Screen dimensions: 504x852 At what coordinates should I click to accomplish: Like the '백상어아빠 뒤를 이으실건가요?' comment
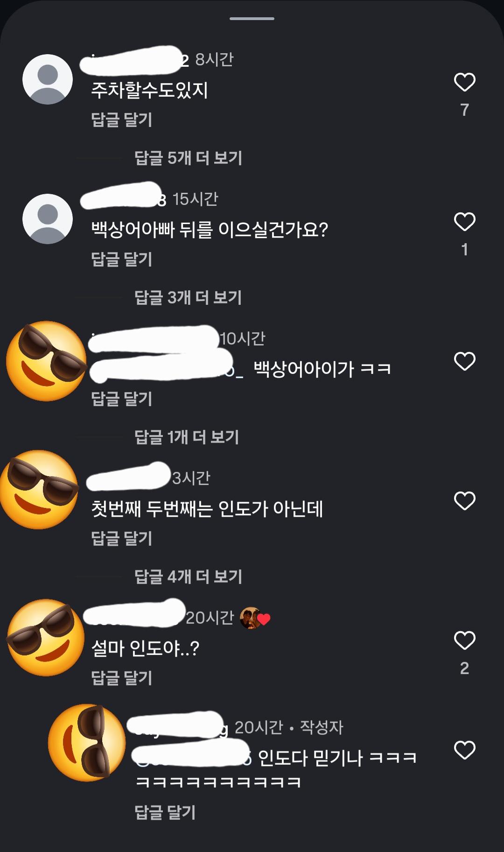pos(464,222)
